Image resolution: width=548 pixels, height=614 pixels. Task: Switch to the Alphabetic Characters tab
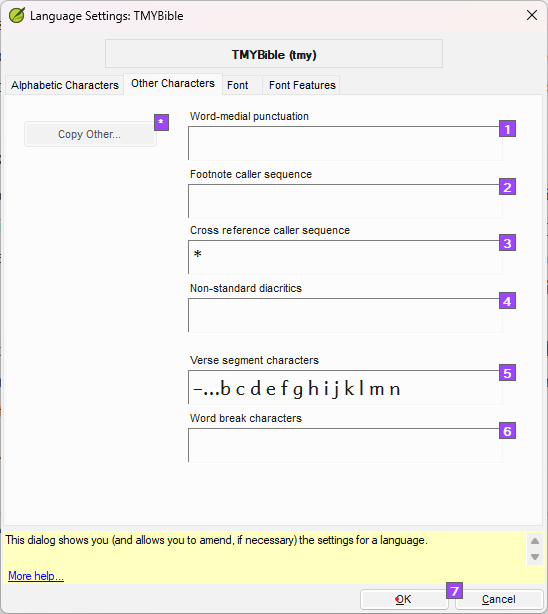pos(65,85)
